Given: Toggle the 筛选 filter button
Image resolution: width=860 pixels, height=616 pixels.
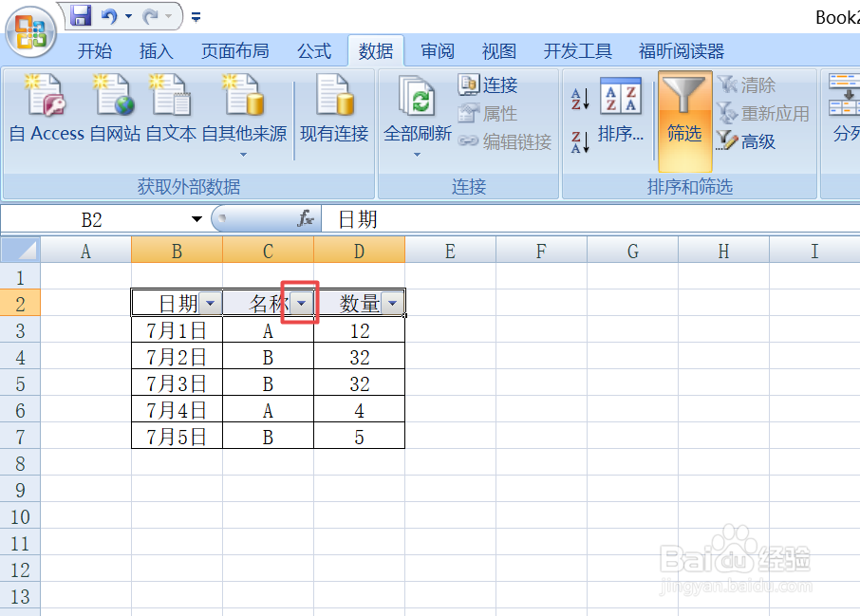Looking at the screenshot, I should pyautogui.click(x=684, y=121).
